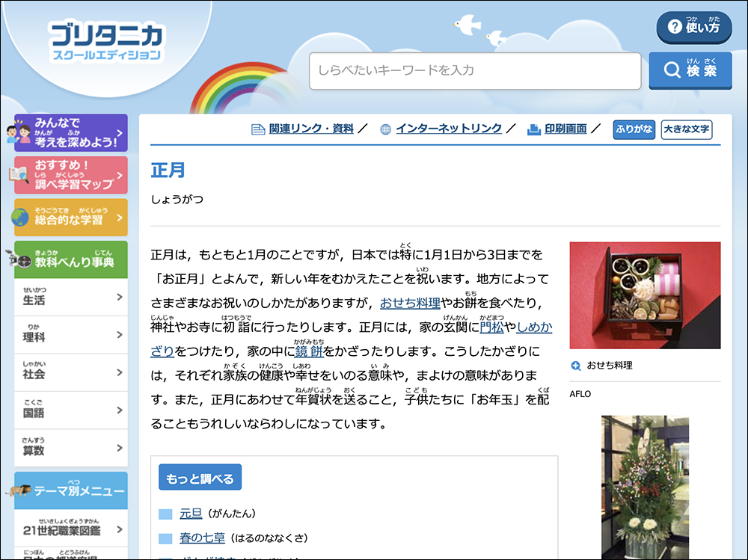Open the 使い方 help button

pyautogui.click(x=694, y=27)
